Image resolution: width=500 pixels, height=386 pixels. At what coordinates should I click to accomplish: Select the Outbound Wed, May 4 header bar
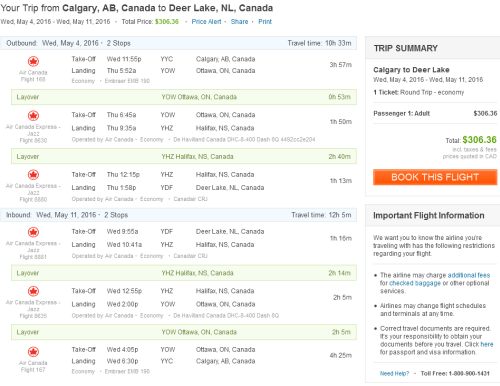click(178, 43)
